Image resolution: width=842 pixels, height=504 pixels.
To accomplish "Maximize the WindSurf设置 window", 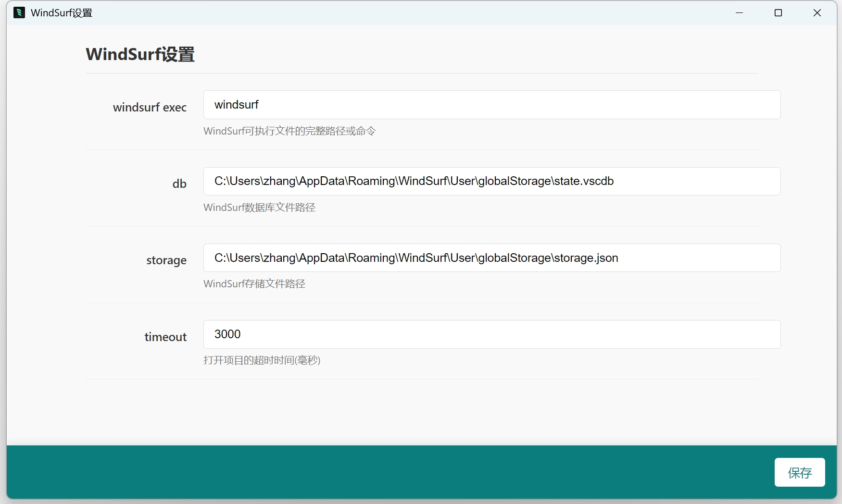I will pyautogui.click(x=778, y=13).
